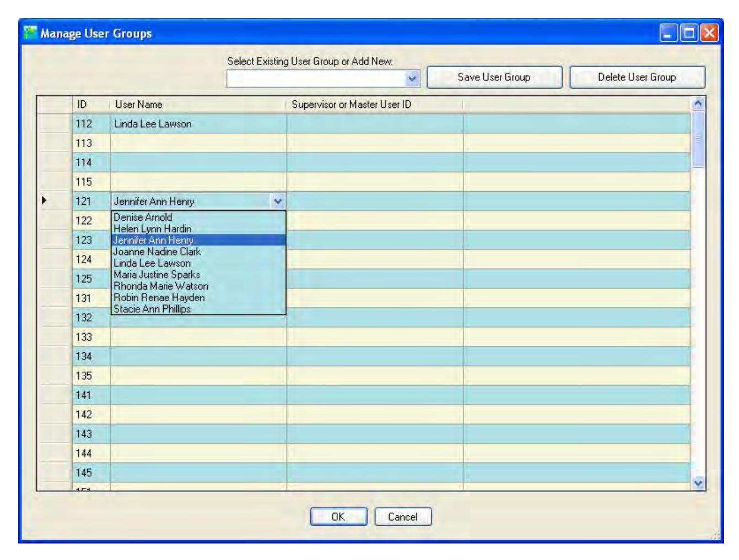The height and width of the screenshot is (560, 739).
Task: Click Supervisor or Master User ID header
Action: (375, 105)
